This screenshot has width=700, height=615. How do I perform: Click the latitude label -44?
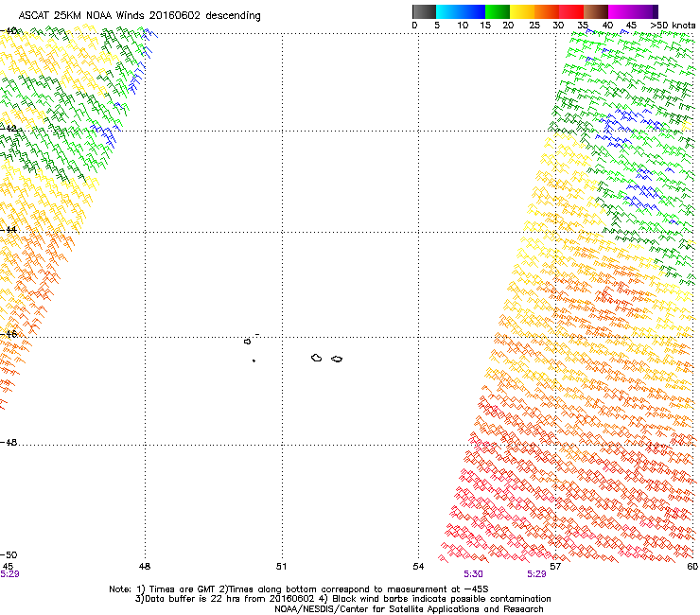(x=9, y=230)
